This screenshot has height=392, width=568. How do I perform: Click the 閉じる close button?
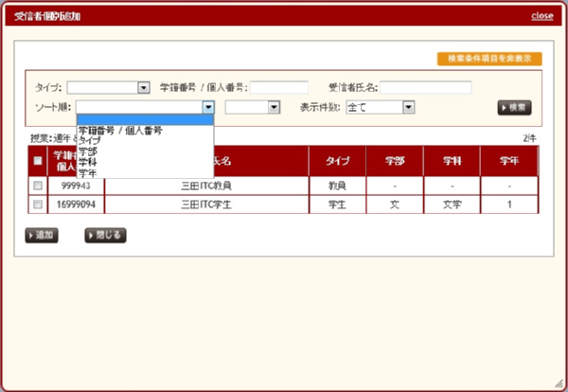pos(105,235)
